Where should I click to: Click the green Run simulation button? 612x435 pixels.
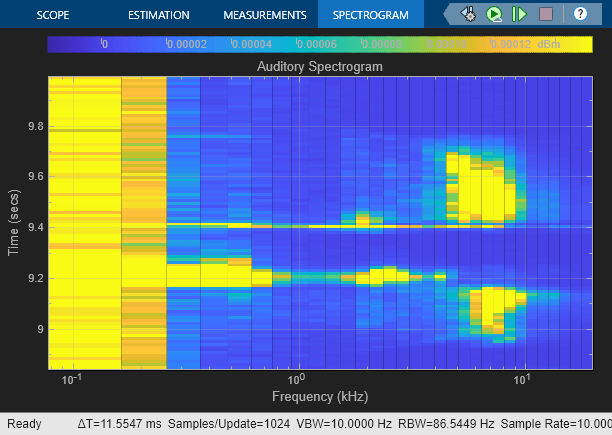pos(494,14)
